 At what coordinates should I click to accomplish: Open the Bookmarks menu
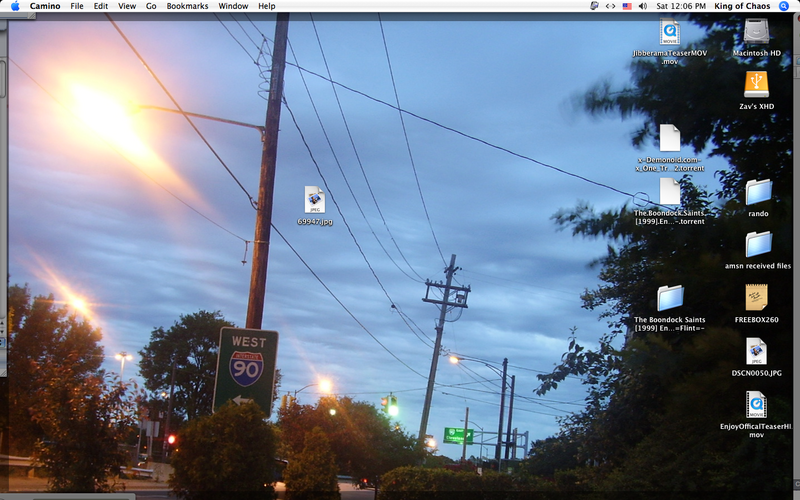pos(187,6)
